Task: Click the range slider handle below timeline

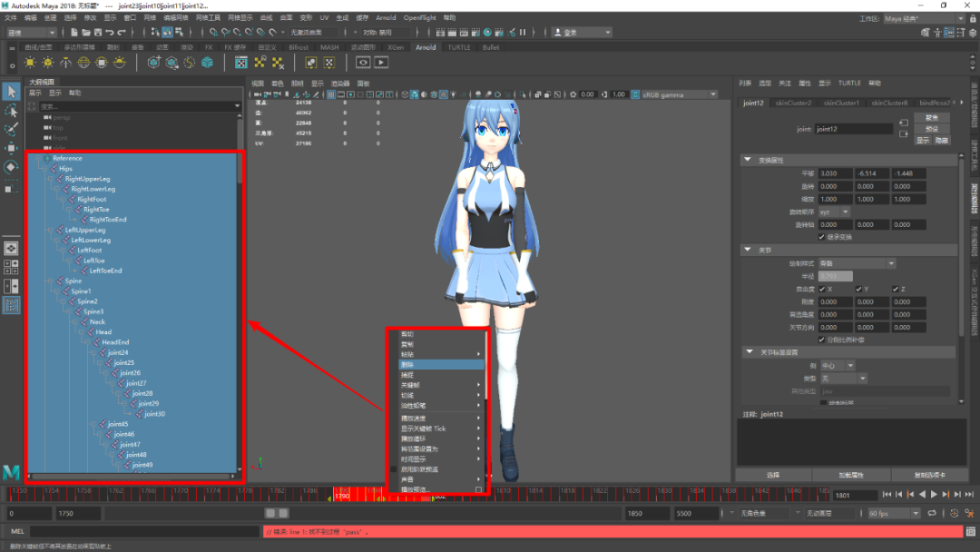Action: (277, 513)
